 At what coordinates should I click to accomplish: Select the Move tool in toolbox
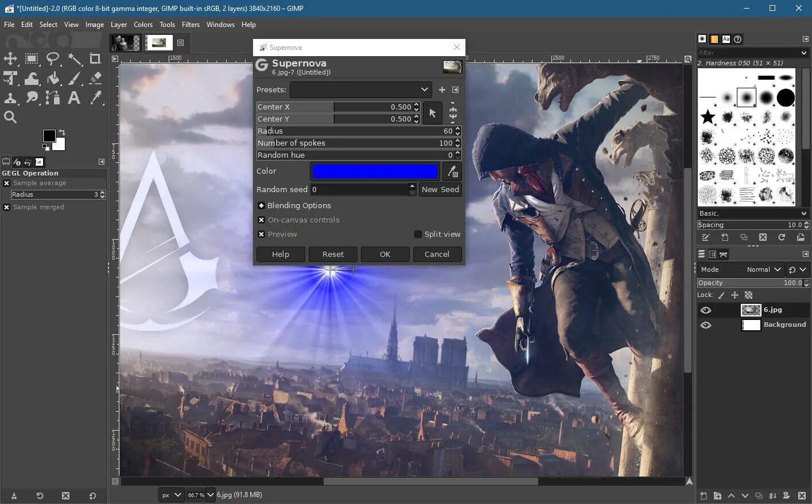[10, 58]
